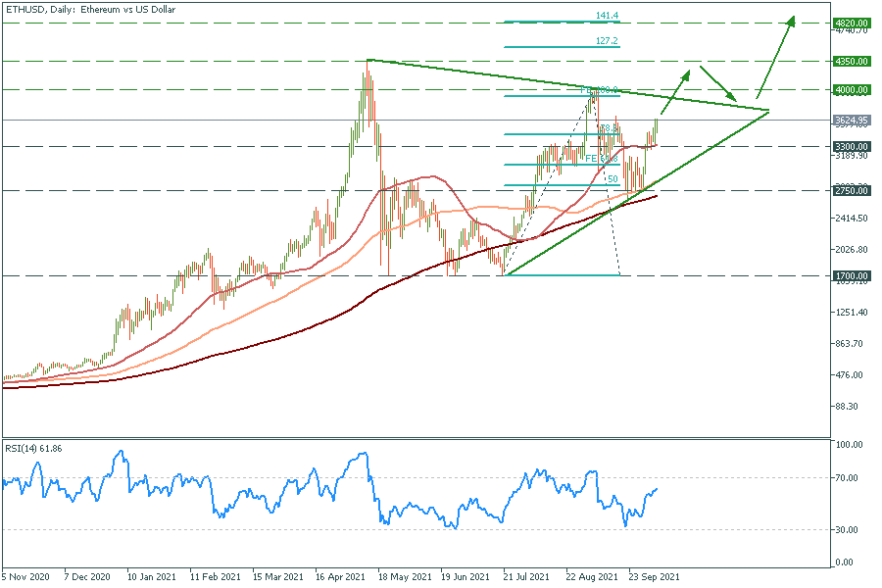Select the 23 Sep 2021 date label
882x588 pixels.
654,577
